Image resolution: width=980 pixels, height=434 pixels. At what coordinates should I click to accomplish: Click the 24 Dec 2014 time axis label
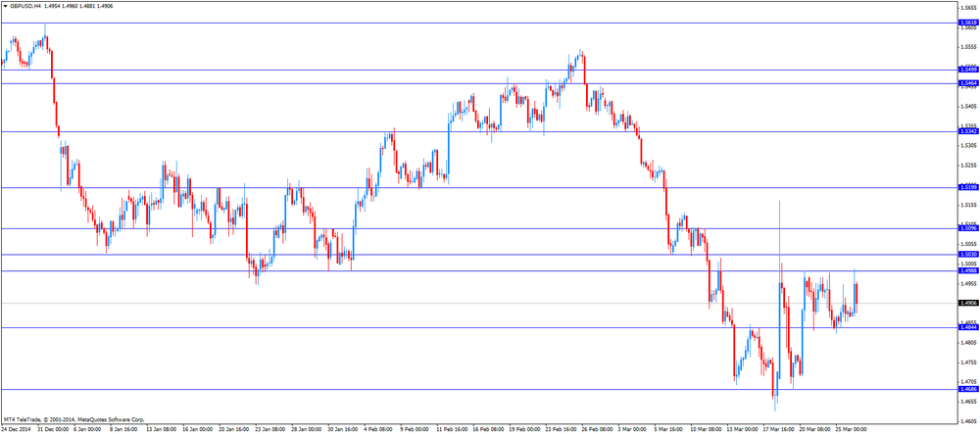coord(15,430)
